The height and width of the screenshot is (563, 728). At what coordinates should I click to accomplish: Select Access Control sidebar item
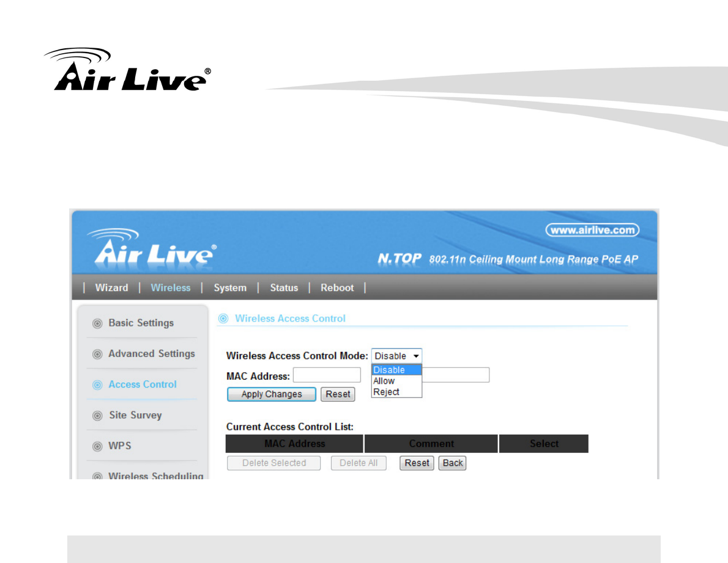pyautogui.click(x=143, y=385)
